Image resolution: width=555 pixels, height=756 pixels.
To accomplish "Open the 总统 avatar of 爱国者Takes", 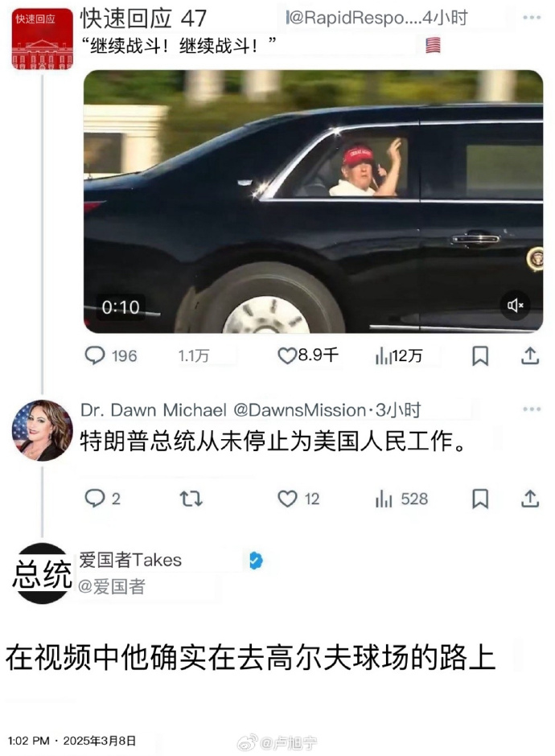I will (43, 573).
